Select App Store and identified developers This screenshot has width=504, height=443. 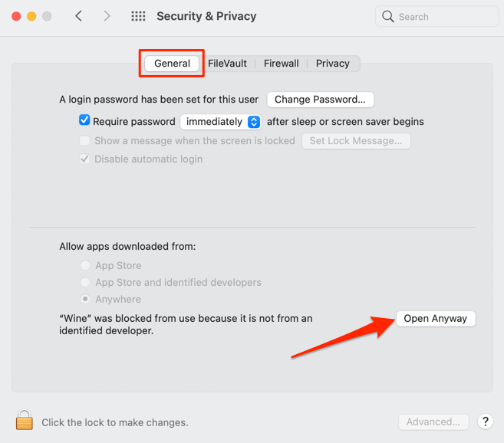[x=85, y=283]
